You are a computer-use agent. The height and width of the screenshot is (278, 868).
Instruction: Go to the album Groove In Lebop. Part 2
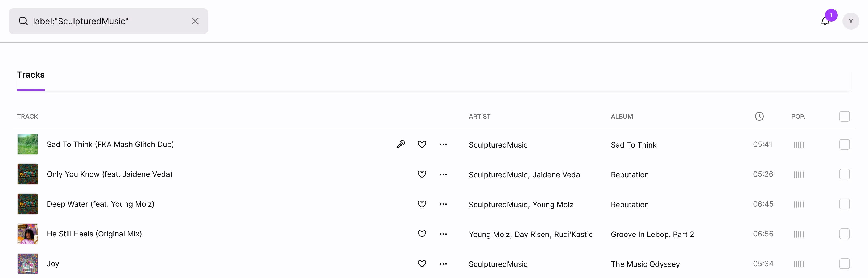(652, 235)
